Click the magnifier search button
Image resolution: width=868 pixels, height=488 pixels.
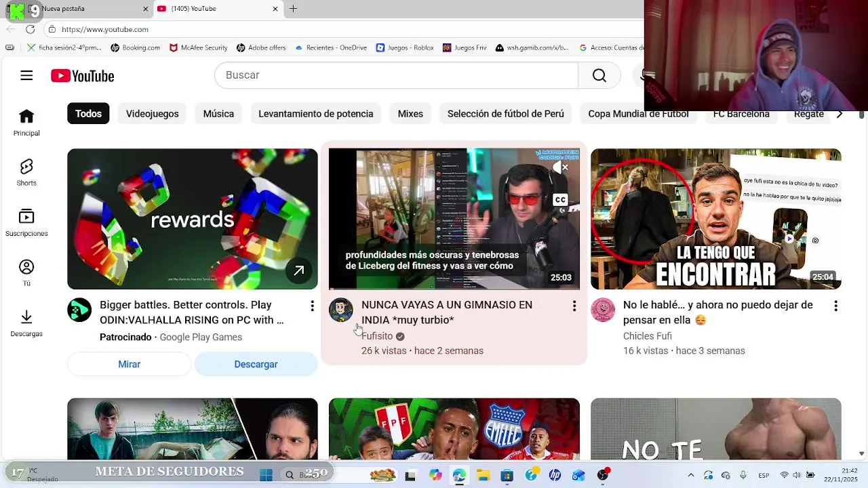point(599,75)
